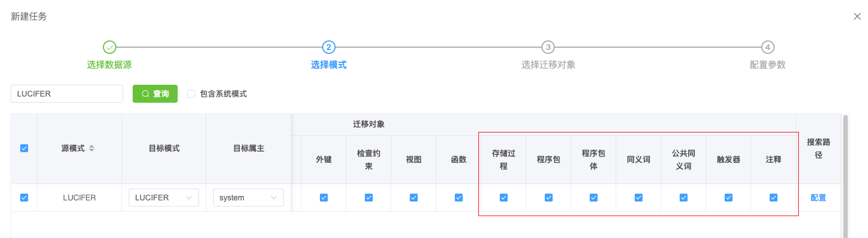Click the close X icon of dialog
The height and width of the screenshot is (238, 868).
click(x=857, y=16)
